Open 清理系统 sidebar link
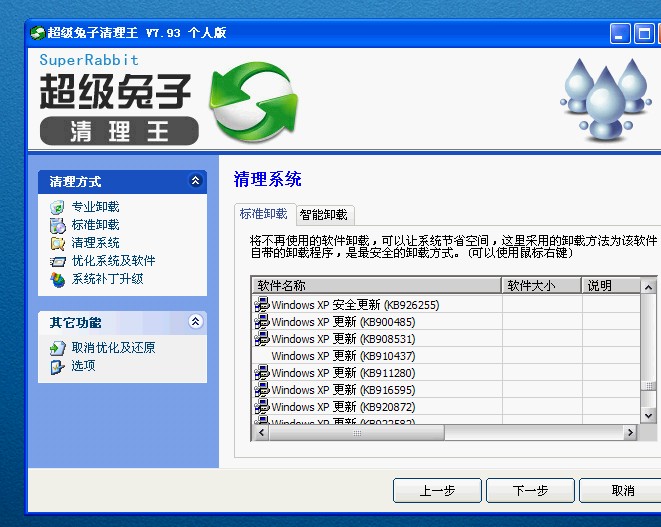661x527 pixels. (95, 243)
